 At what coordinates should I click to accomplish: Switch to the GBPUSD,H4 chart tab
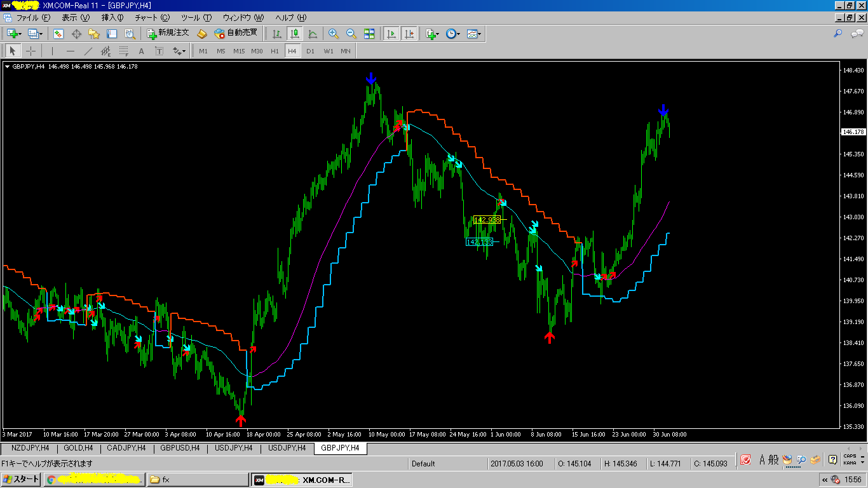click(x=180, y=448)
